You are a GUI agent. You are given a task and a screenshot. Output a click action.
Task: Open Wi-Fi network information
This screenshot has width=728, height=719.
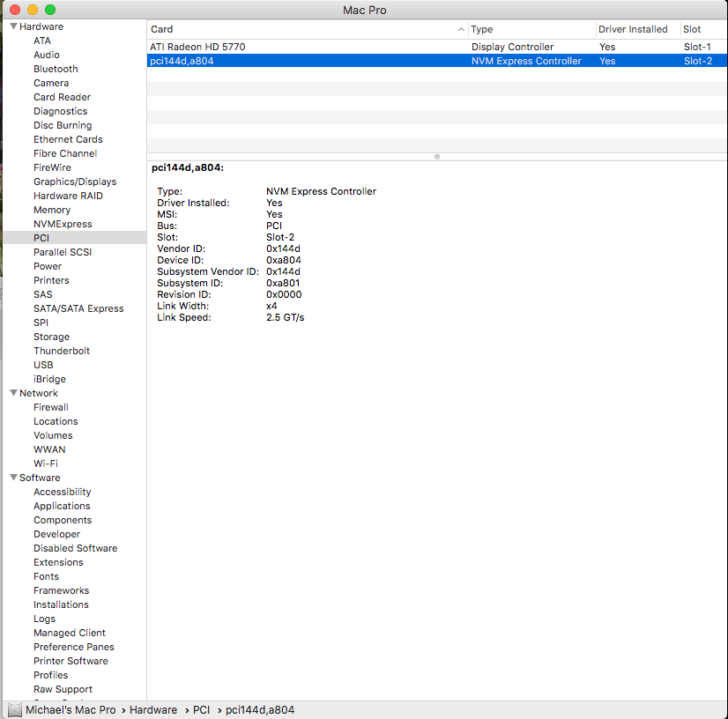click(x=46, y=463)
